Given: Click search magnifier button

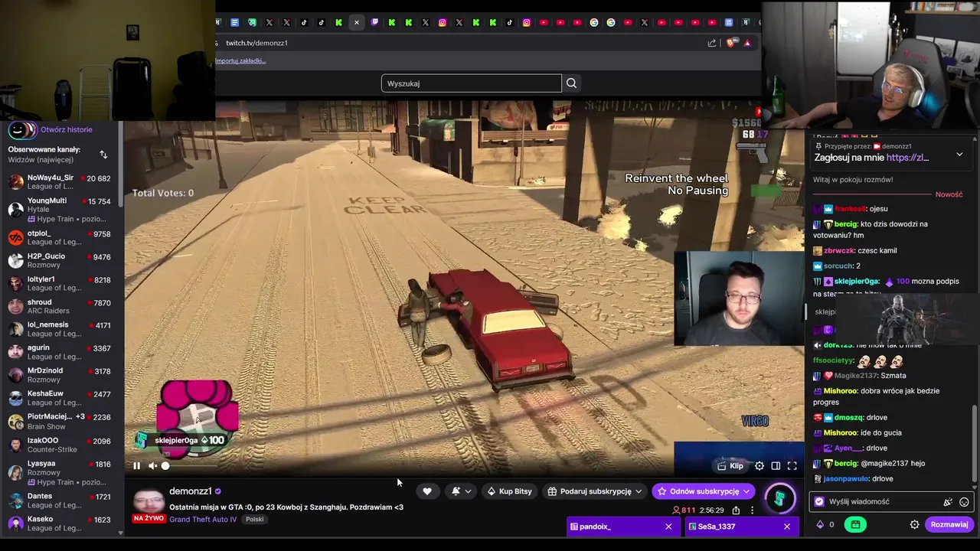Looking at the screenshot, I should coord(571,83).
